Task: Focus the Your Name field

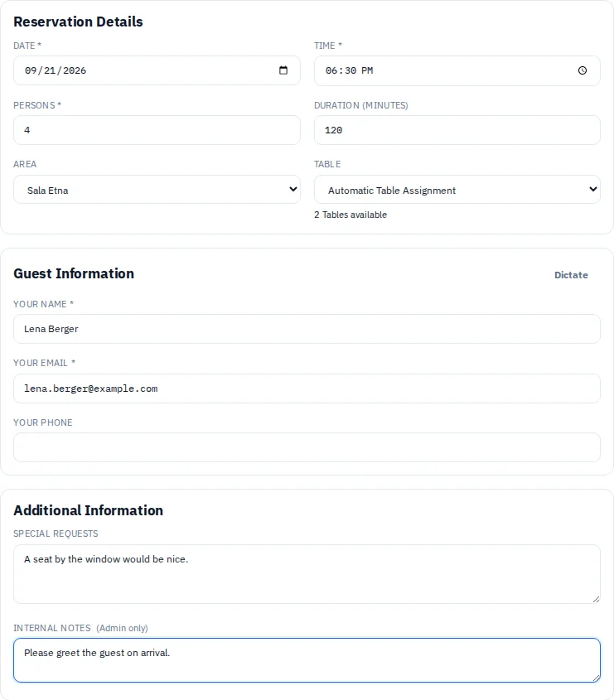Action: 307,329
